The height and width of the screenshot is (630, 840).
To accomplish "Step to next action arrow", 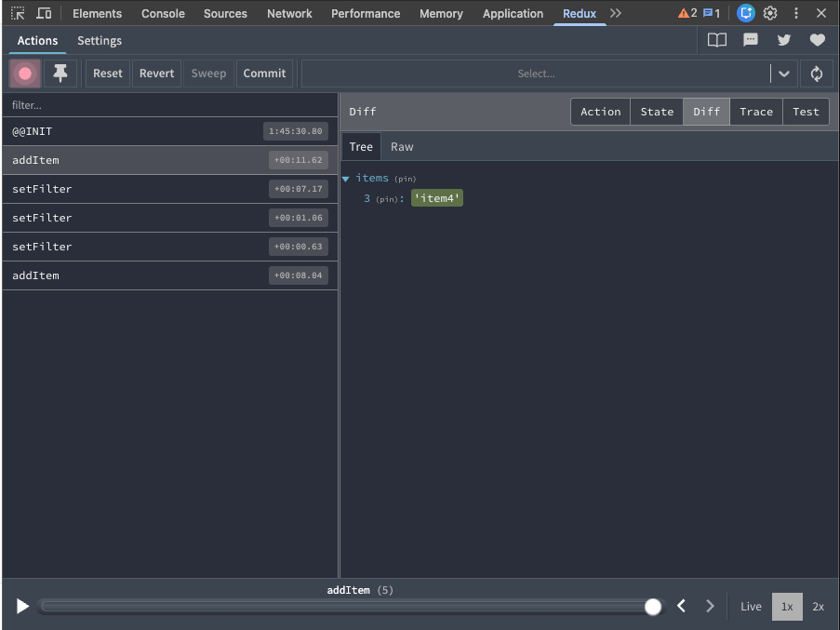I will pyautogui.click(x=710, y=606).
